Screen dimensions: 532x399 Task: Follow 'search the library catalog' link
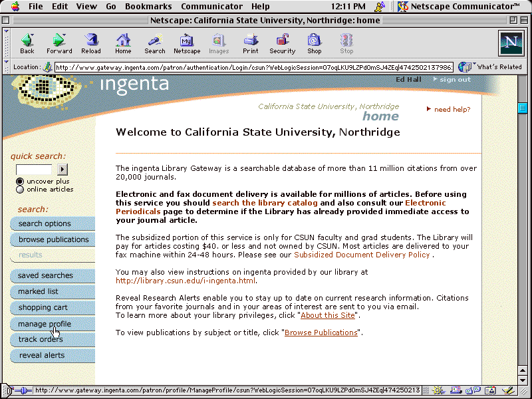tap(265, 203)
